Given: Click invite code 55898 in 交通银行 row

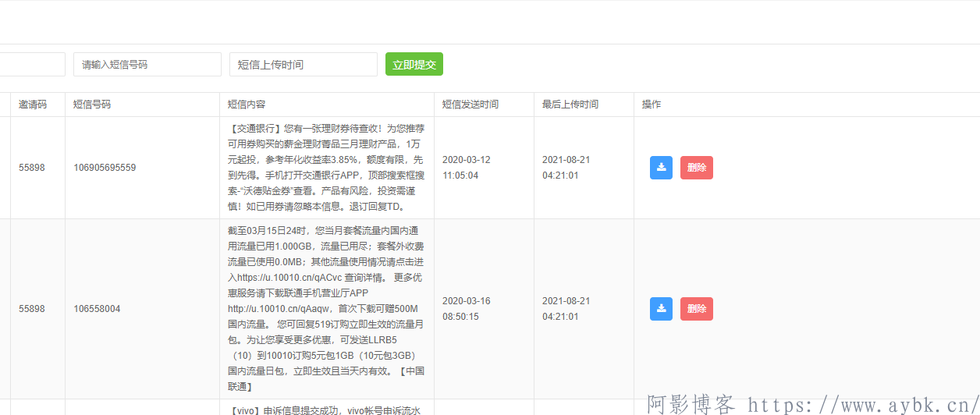Looking at the screenshot, I should [32, 168].
